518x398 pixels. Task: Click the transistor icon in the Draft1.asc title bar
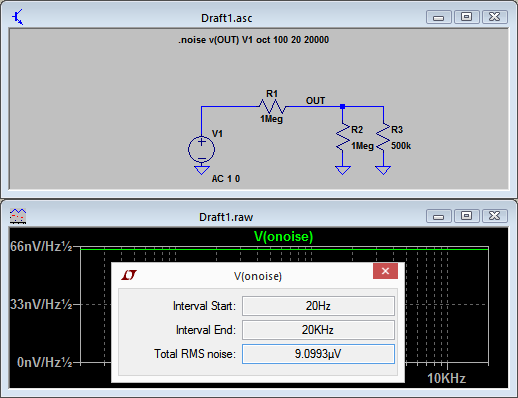(18, 17)
